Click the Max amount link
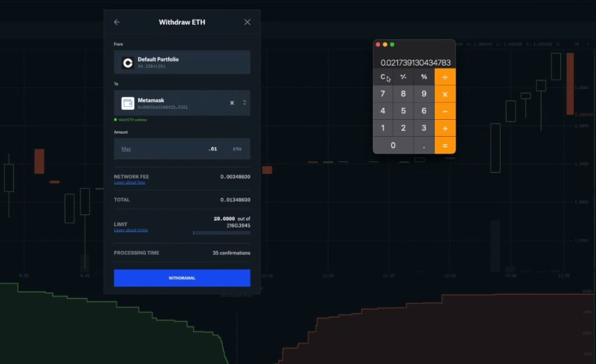Image resolution: width=596 pixels, height=364 pixels. tap(126, 149)
